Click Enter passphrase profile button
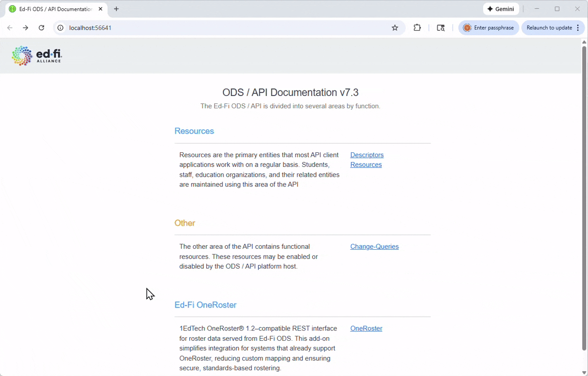 [489, 28]
